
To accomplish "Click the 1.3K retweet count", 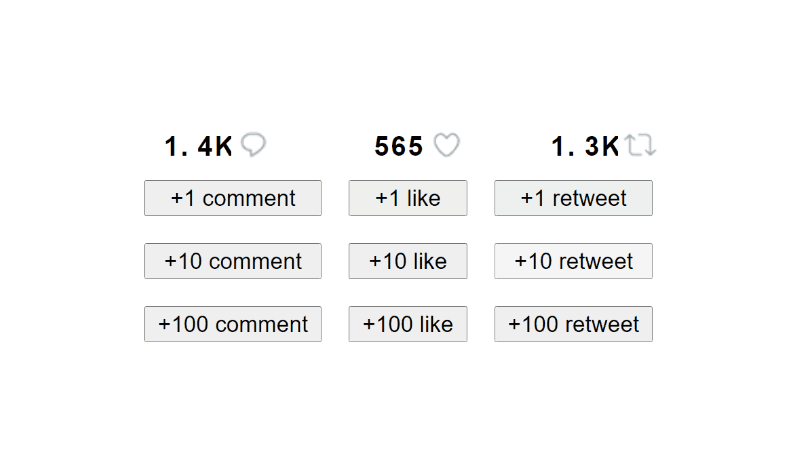I will tap(586, 147).
